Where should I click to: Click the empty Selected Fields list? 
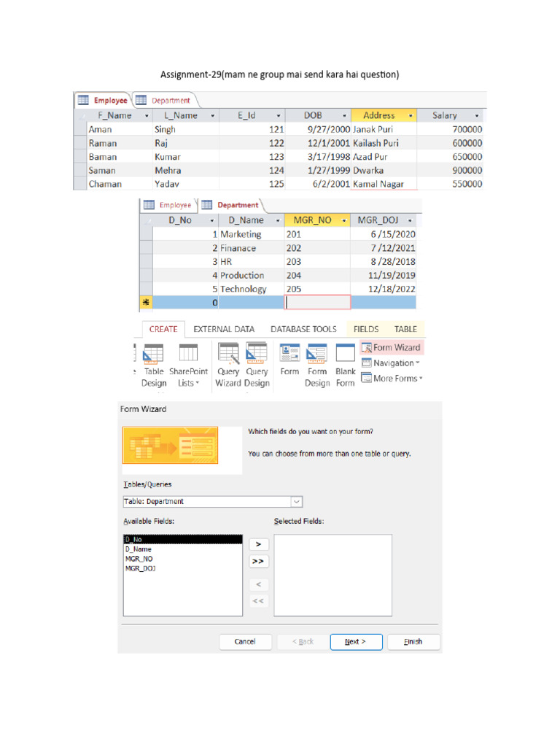[332, 575]
